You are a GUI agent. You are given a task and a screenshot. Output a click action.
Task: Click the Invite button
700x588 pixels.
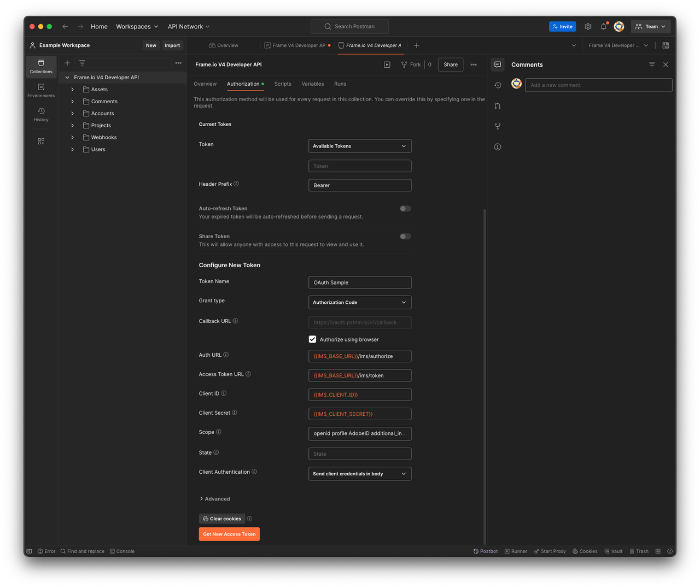coord(562,26)
